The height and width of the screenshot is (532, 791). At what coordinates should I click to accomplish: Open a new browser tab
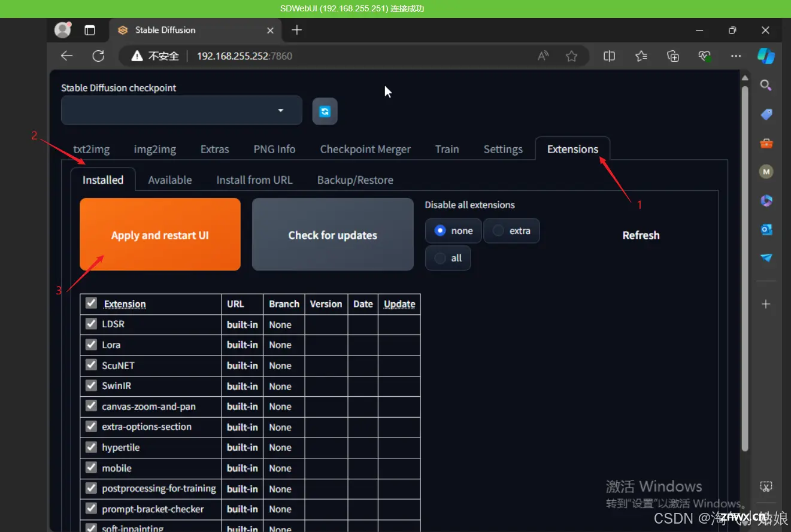(297, 30)
